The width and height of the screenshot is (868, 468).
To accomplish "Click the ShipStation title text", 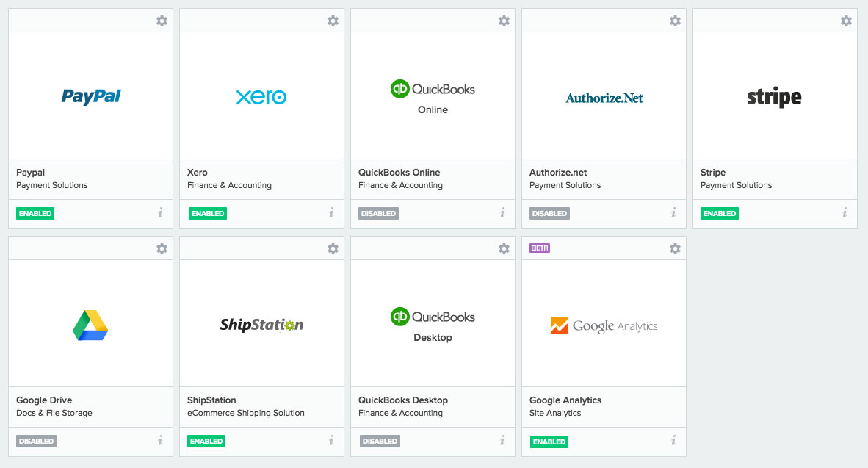I will 211,400.
